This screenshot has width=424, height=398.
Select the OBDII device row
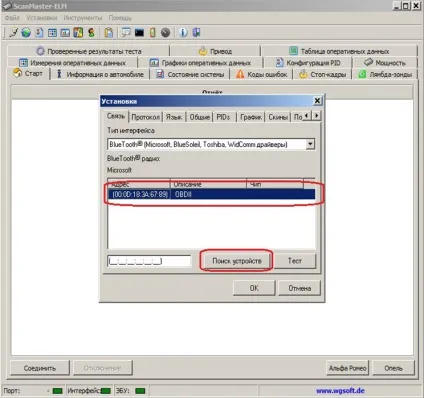point(211,194)
